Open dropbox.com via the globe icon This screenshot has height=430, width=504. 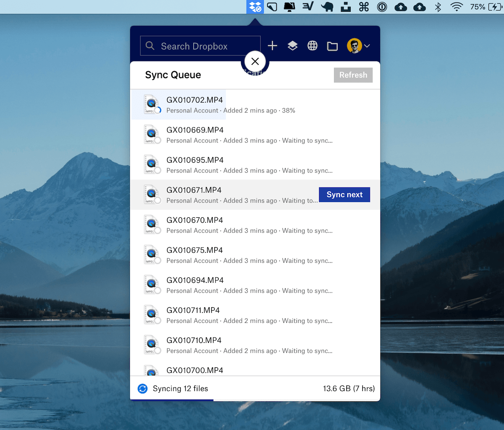[312, 46]
